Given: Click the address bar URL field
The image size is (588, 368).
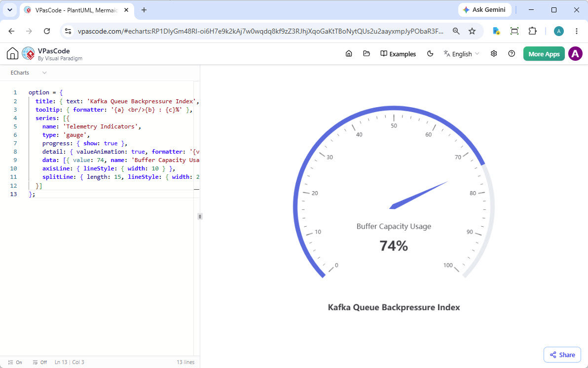Looking at the screenshot, I should coord(260,31).
